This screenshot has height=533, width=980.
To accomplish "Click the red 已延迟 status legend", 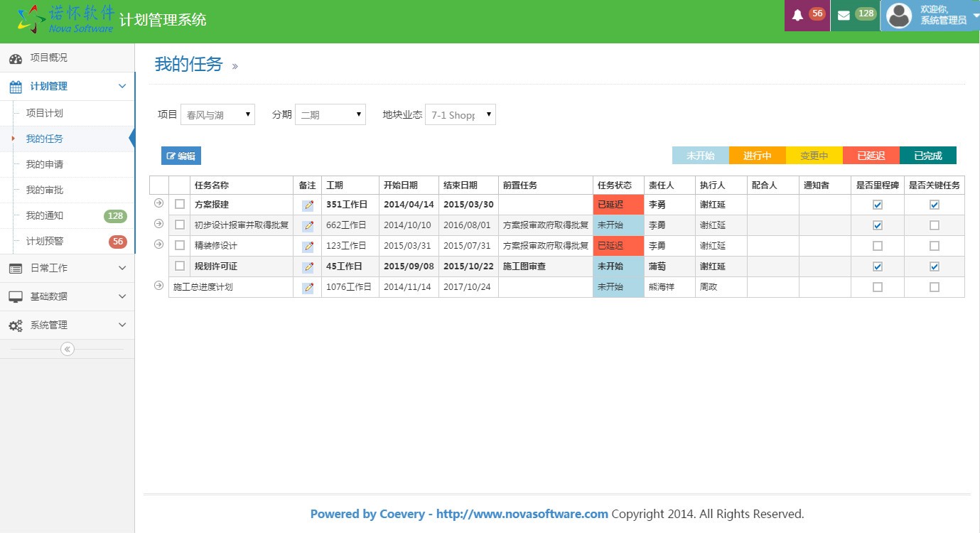I will [x=871, y=156].
